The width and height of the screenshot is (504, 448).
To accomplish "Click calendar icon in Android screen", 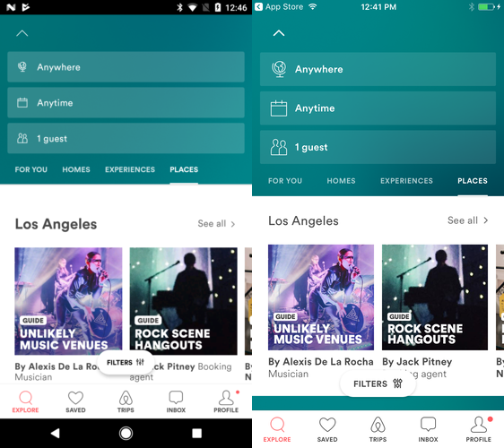I will [x=22, y=103].
